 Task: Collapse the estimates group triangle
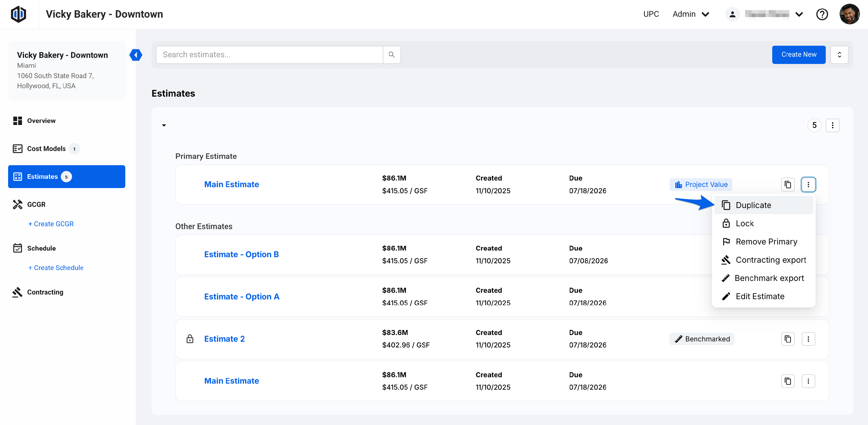pos(164,125)
